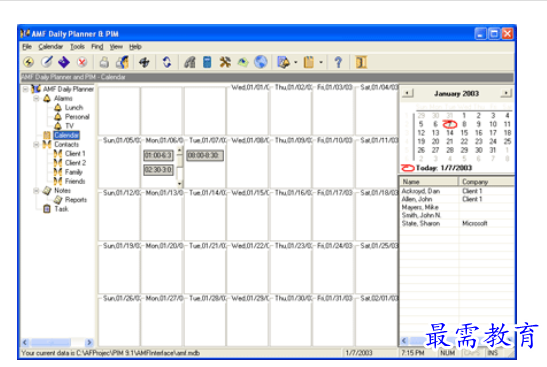
Task: Open the File menu
Action: [x=27, y=46]
